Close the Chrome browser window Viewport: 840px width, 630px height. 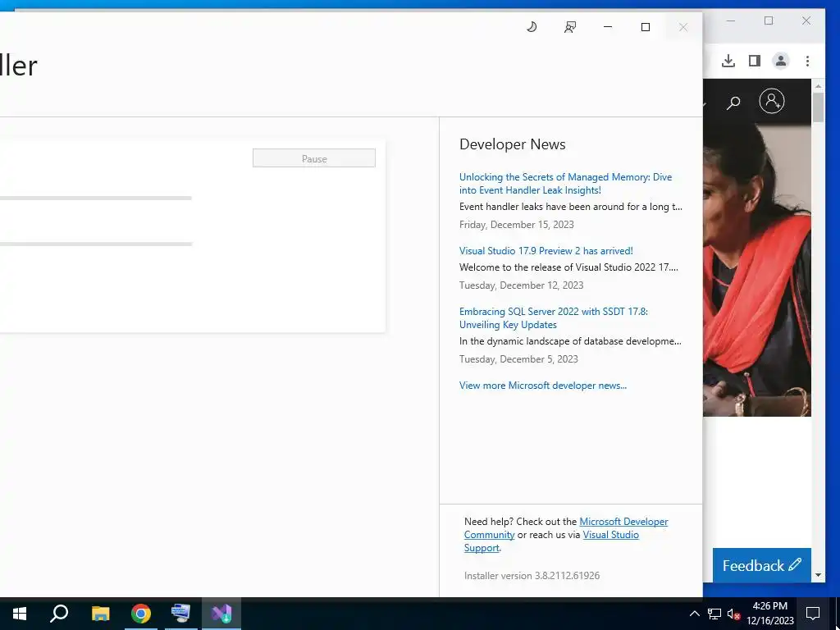806,21
